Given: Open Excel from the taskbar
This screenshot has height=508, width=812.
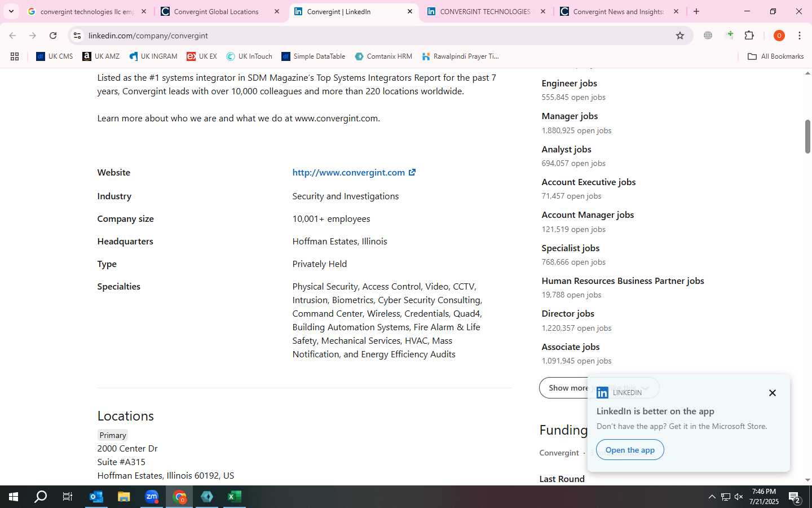Looking at the screenshot, I should click(x=235, y=497).
